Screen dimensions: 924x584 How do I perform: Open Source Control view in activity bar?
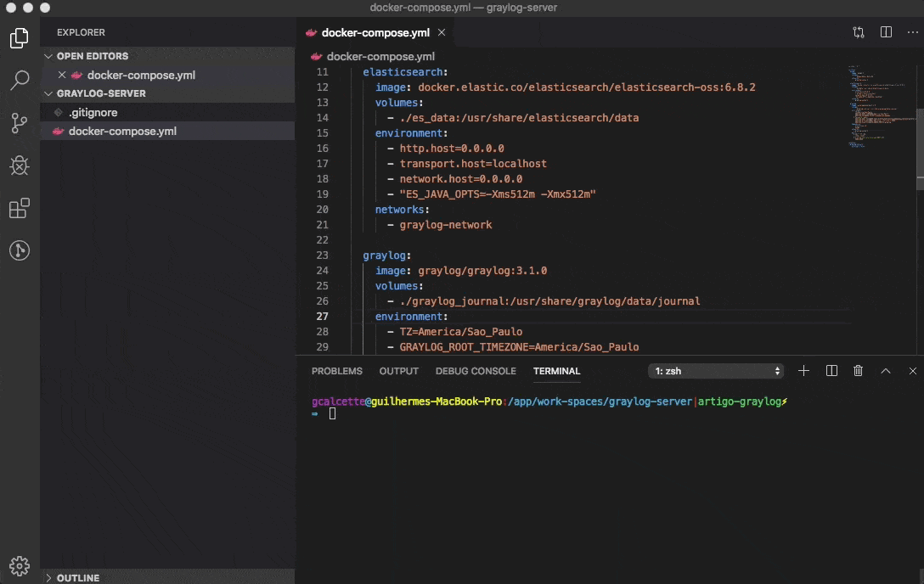[x=20, y=123]
